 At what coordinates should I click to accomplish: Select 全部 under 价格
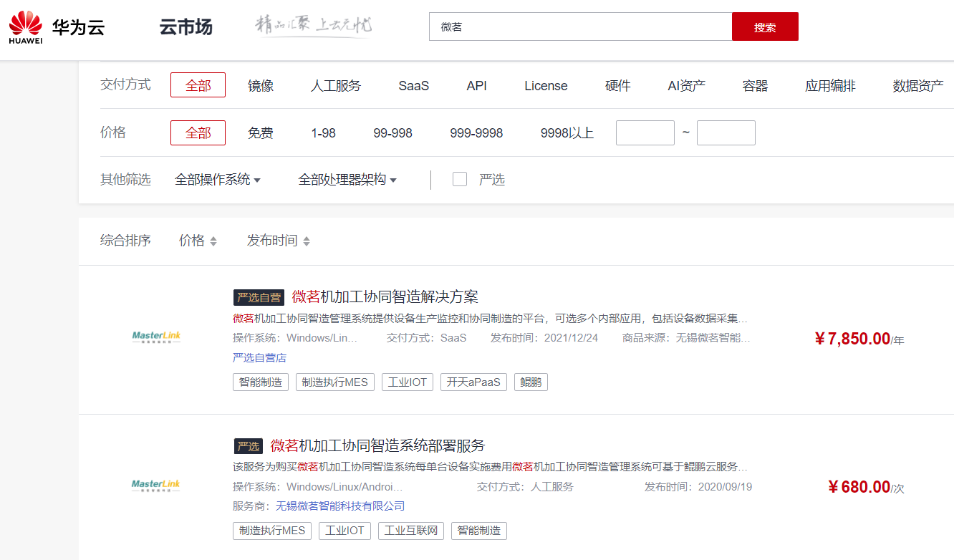click(198, 133)
